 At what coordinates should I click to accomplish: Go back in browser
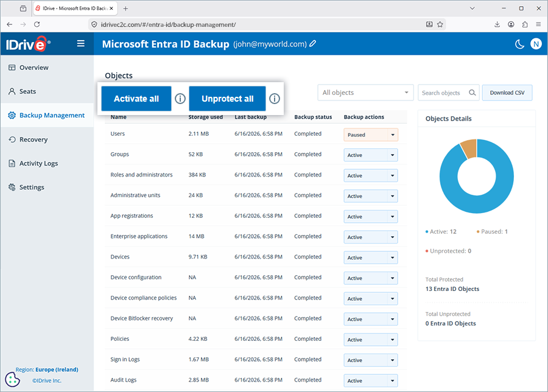tap(9, 24)
